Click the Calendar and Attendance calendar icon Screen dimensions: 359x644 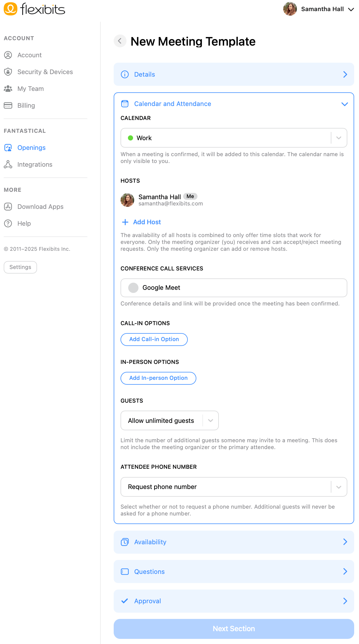(x=125, y=104)
